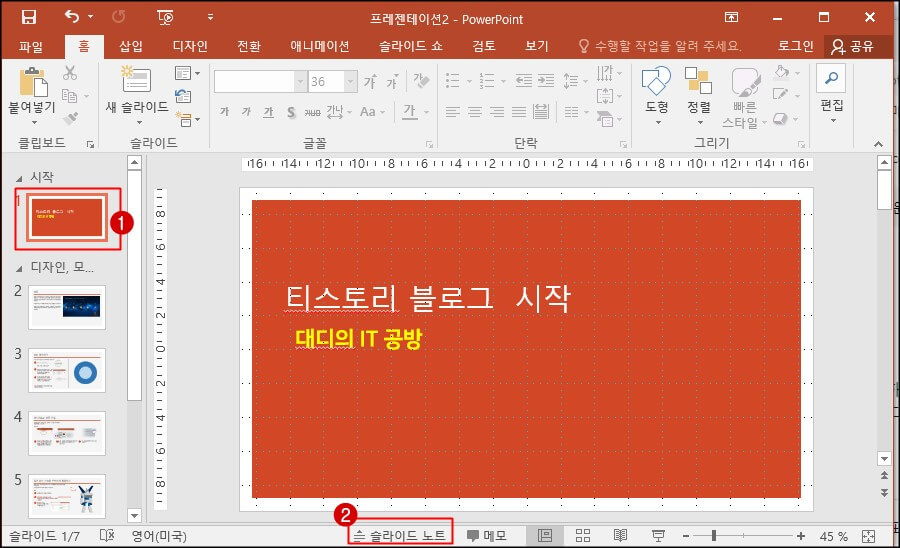Expand the 붙여넣기 paste options arrow
900x548 pixels.
[x=34, y=122]
